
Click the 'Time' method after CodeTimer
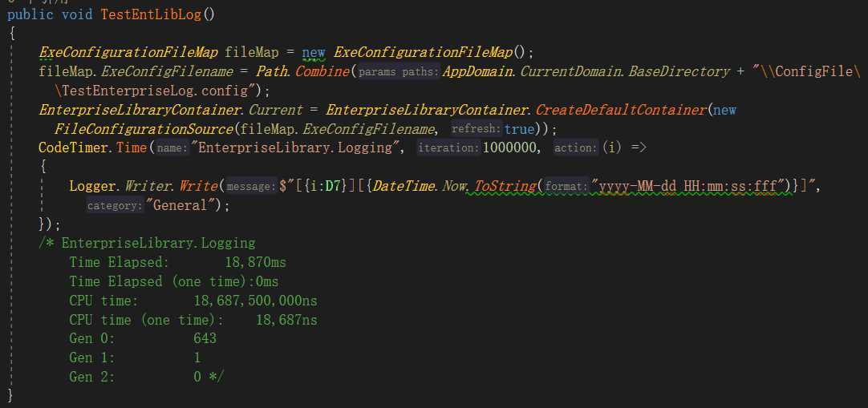coord(132,147)
